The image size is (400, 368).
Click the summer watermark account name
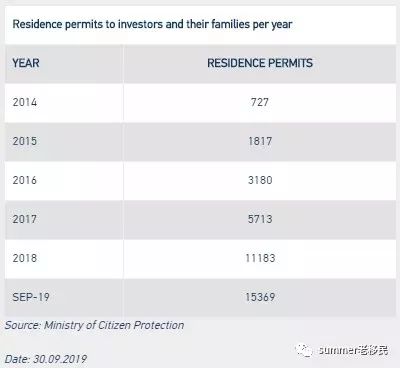pyautogui.click(x=353, y=350)
